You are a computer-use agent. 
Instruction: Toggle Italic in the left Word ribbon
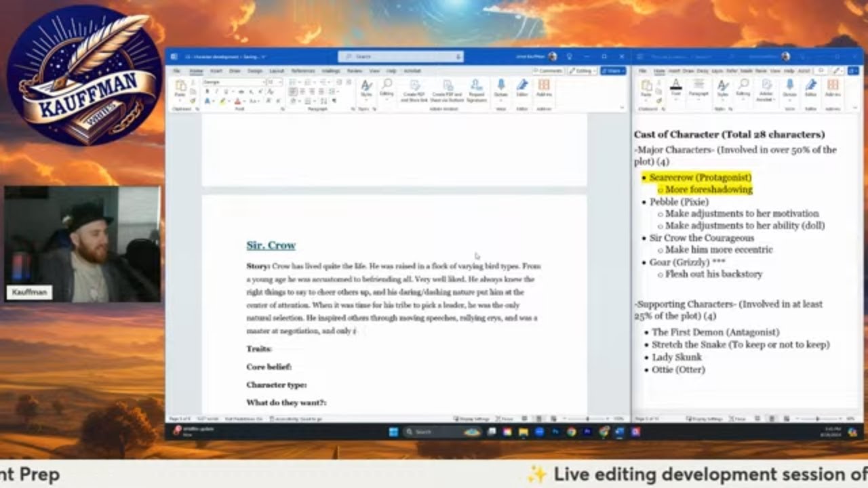[216, 91]
